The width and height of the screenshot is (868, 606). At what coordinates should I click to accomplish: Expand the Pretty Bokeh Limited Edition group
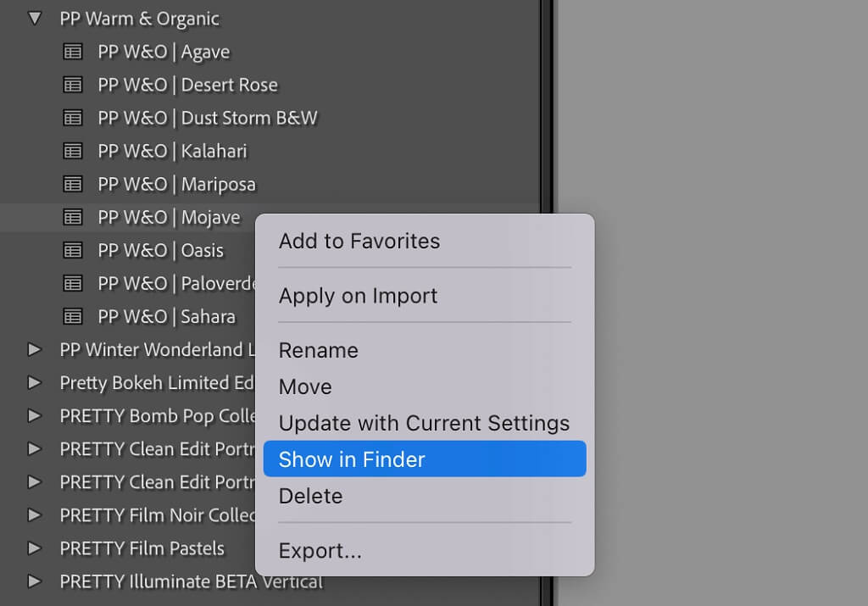point(34,382)
